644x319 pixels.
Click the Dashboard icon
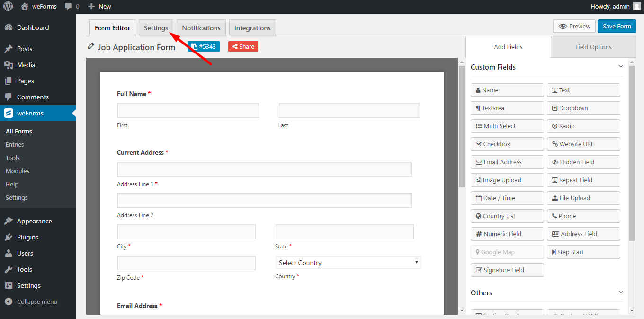9,27
